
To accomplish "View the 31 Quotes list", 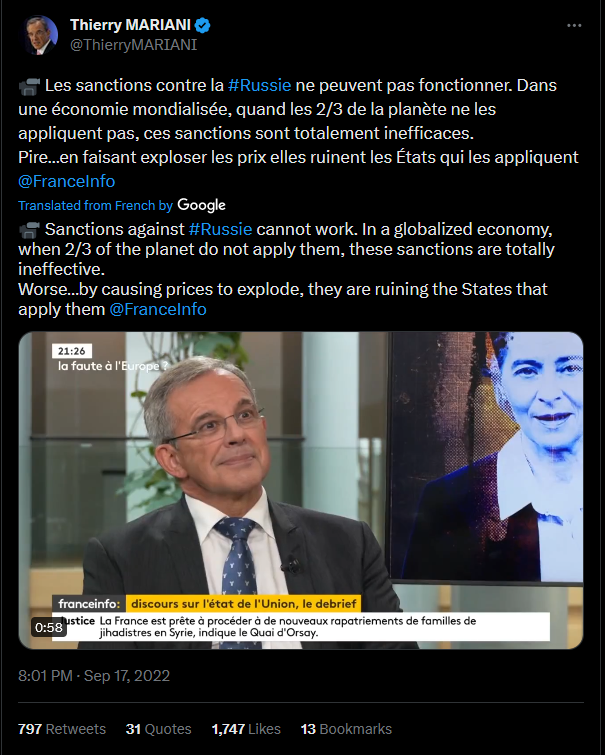I will tap(158, 729).
